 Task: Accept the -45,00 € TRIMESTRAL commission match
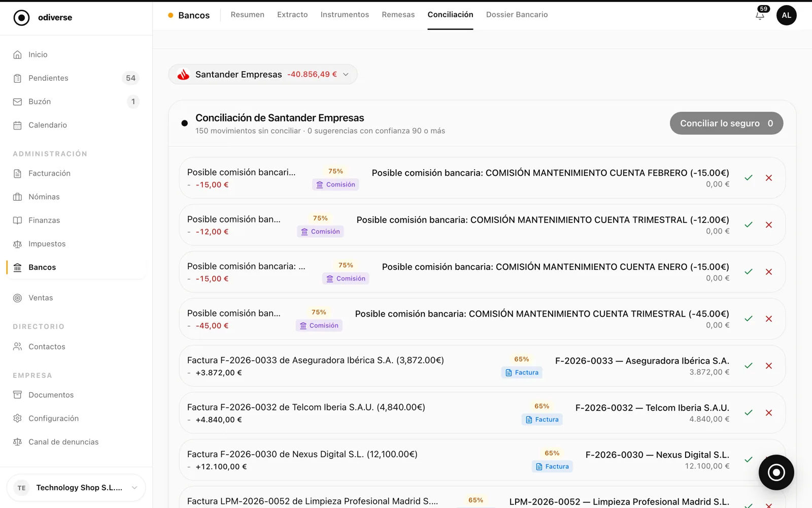point(749,319)
